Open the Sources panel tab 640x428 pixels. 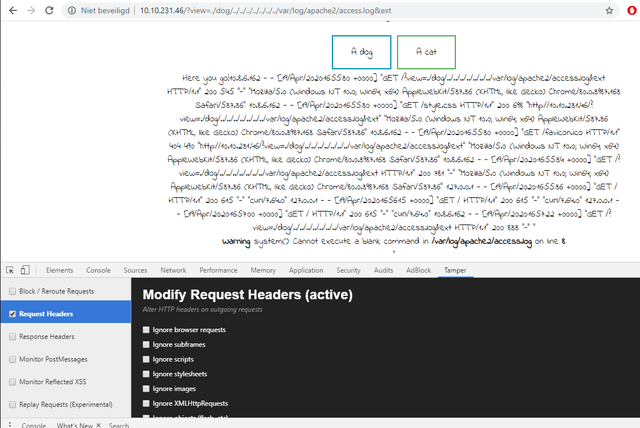(x=135, y=270)
